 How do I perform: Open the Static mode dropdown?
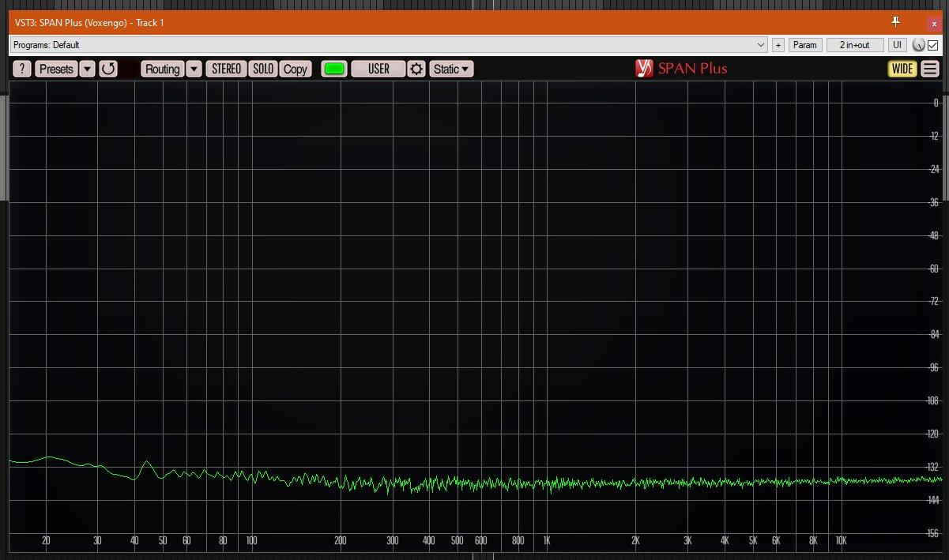(452, 69)
